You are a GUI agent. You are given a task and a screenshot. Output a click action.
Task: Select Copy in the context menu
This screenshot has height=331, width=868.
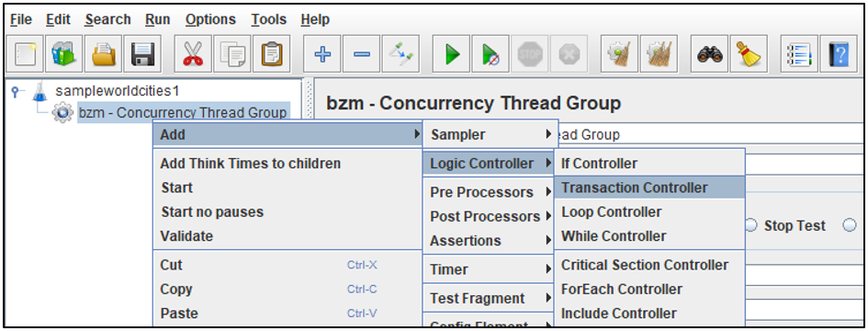pos(288,289)
